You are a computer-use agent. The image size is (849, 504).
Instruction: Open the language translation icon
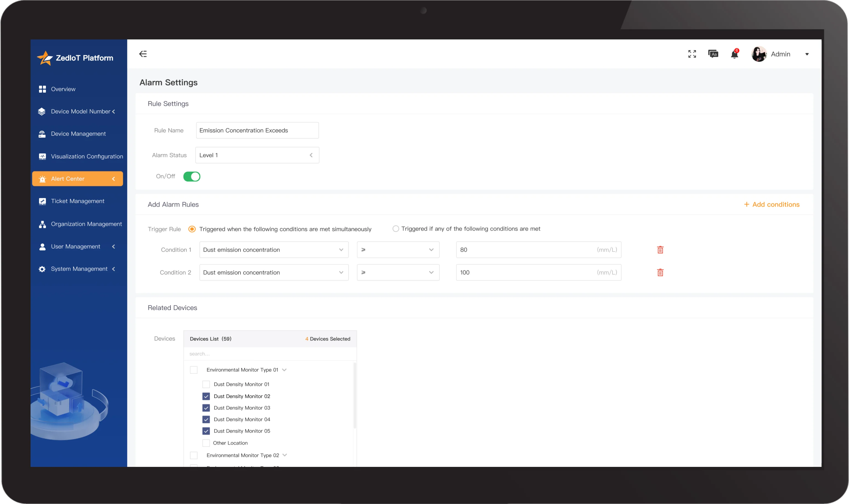(713, 54)
